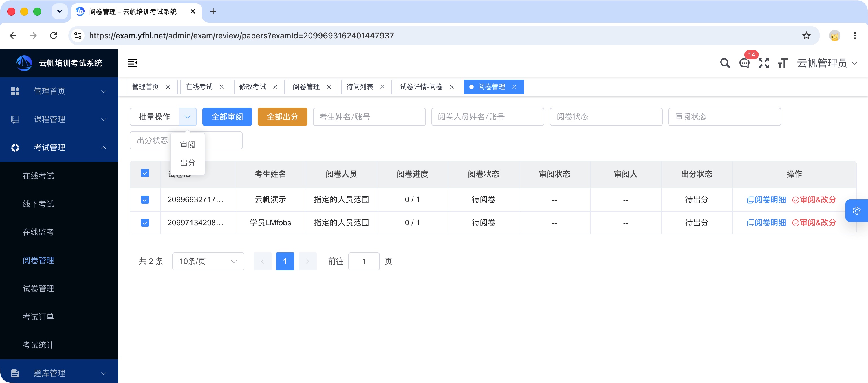Viewport: 868px width, 383px height.
Task: Click the 全部审阅 button
Action: coord(227,117)
